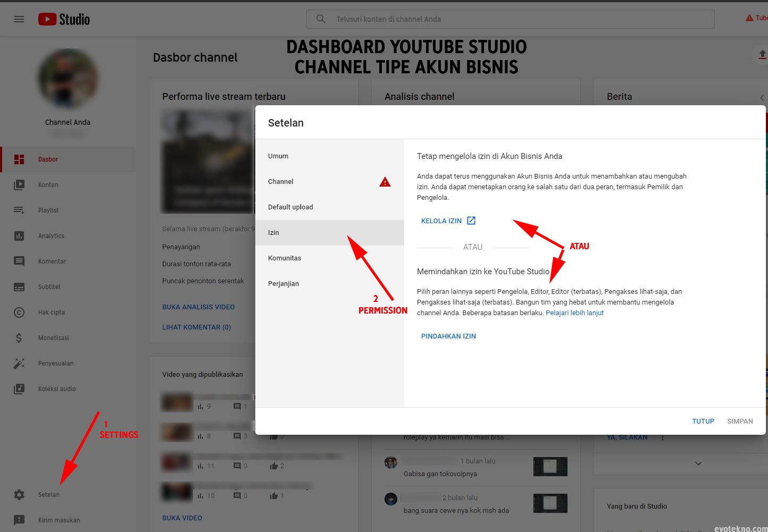Click BUKA ANALISIS VIDEO link

coord(198,307)
